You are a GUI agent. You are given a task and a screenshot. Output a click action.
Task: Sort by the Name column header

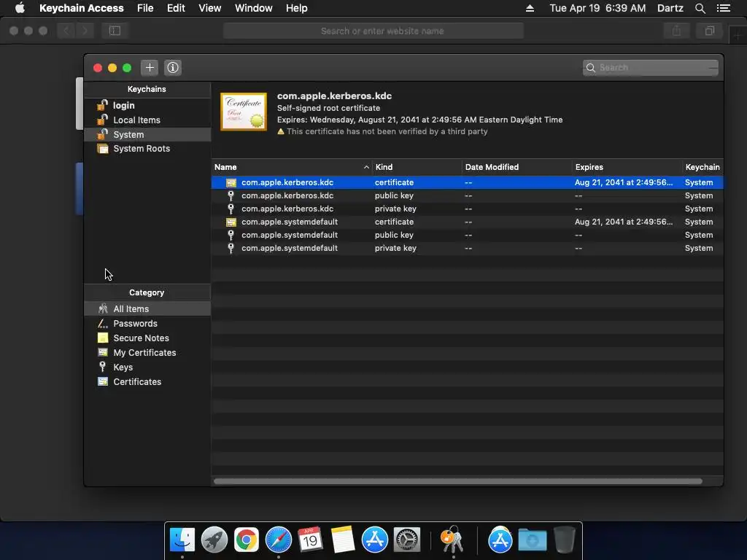click(292, 167)
